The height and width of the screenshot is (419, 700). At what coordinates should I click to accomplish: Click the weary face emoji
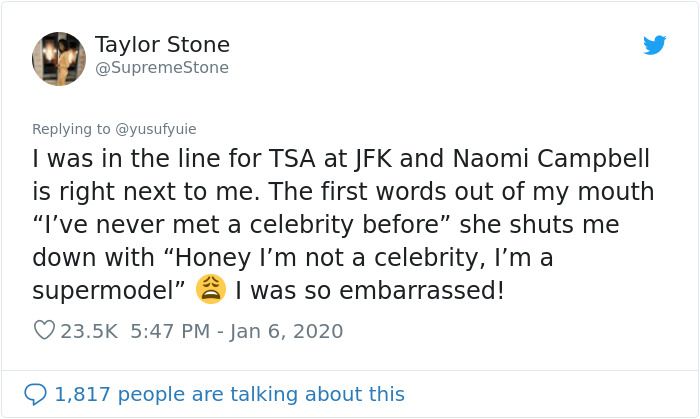(x=211, y=290)
